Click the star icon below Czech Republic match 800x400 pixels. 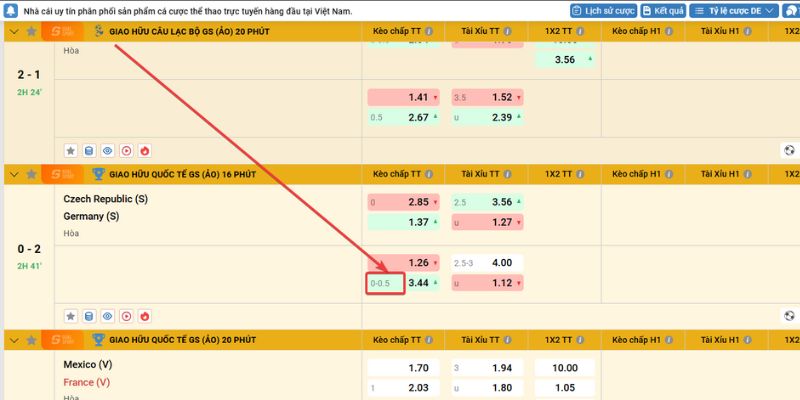71,316
